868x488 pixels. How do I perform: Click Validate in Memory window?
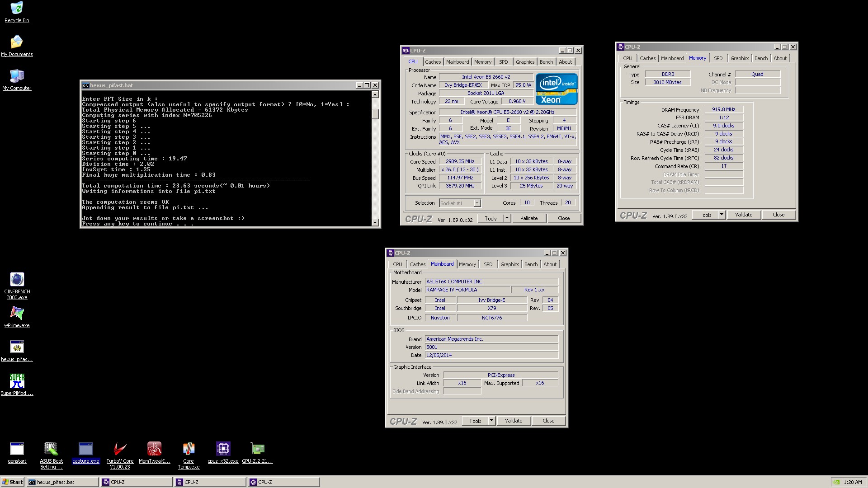744,215
